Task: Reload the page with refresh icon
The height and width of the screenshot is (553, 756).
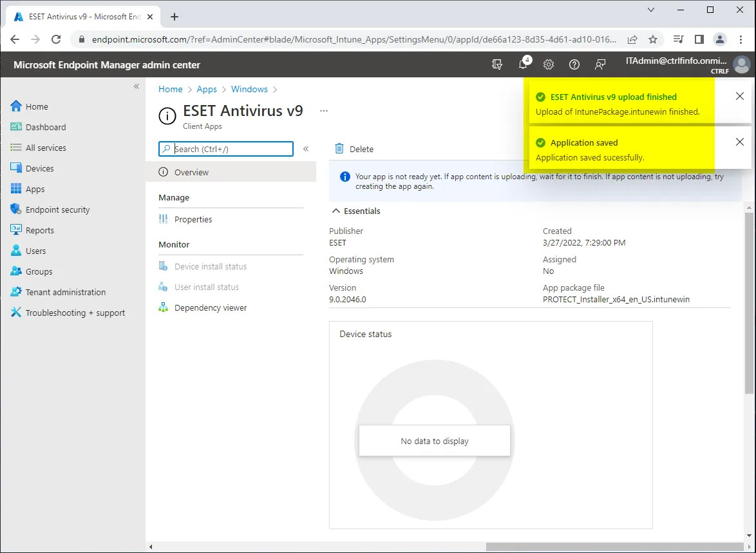Action: pyautogui.click(x=56, y=39)
